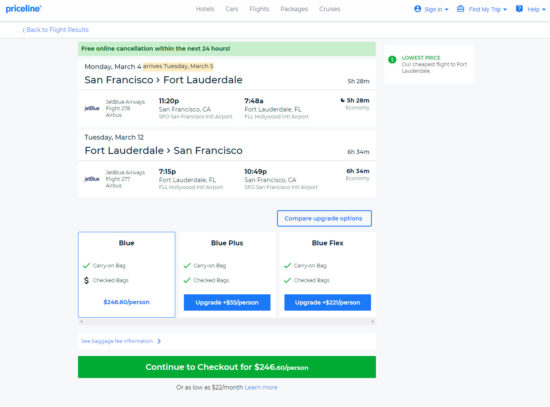Viewport: 550px width, 407px height.
Task: Open the Hotels tab in navigation
Action: pos(205,9)
